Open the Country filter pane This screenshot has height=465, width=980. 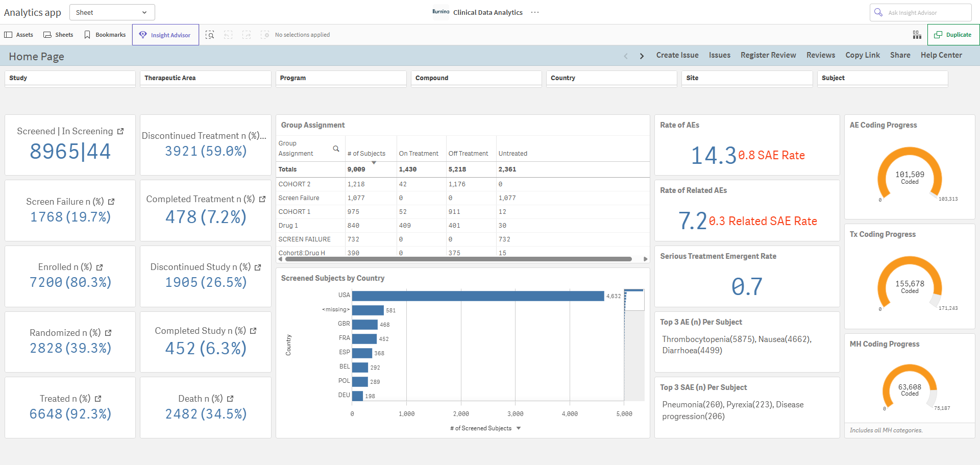point(611,78)
